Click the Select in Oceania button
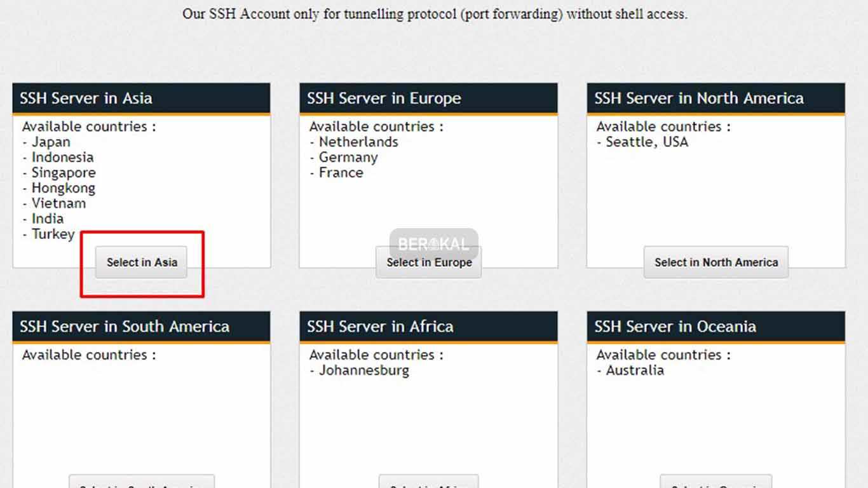This screenshot has height=488, width=868. [x=715, y=483]
